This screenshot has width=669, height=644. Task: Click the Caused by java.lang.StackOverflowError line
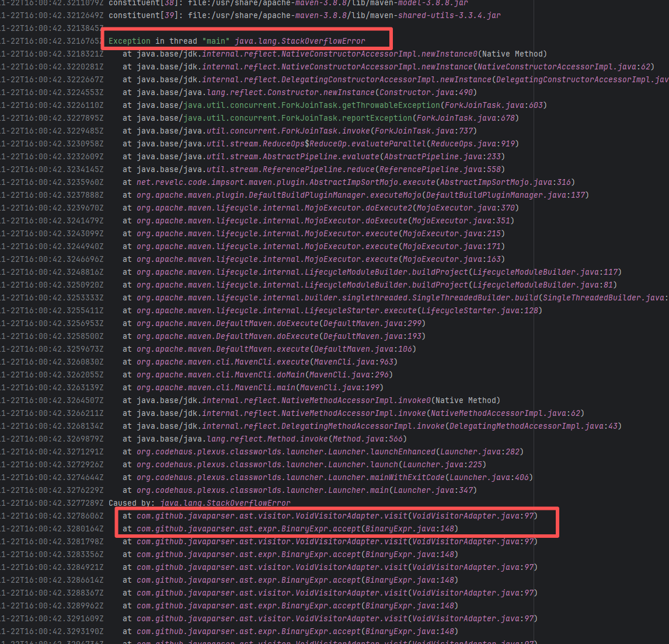[199, 503]
